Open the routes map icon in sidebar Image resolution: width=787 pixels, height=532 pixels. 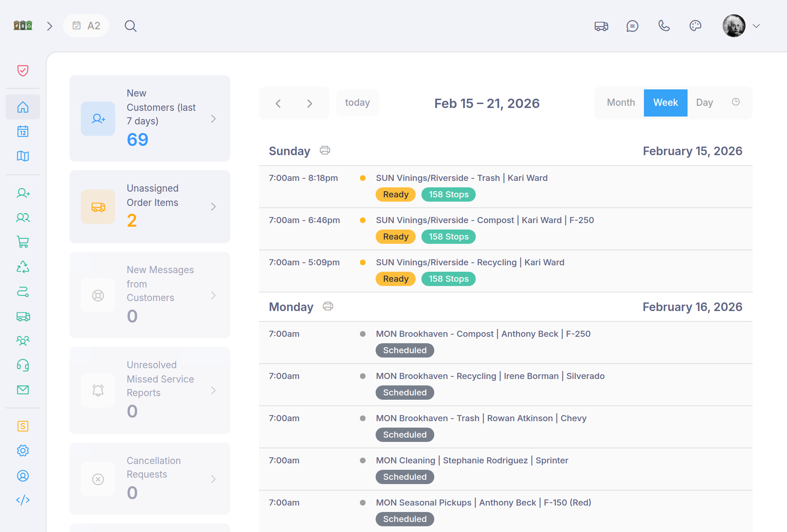(23, 156)
